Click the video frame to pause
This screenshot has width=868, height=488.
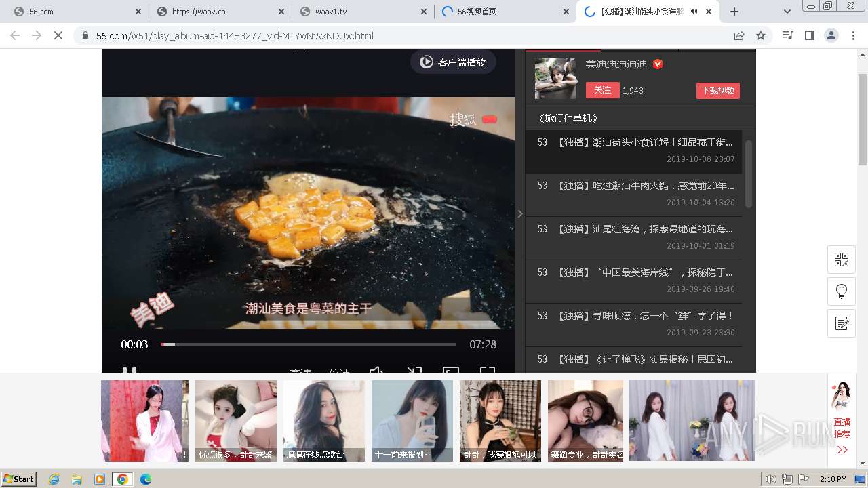(x=309, y=213)
